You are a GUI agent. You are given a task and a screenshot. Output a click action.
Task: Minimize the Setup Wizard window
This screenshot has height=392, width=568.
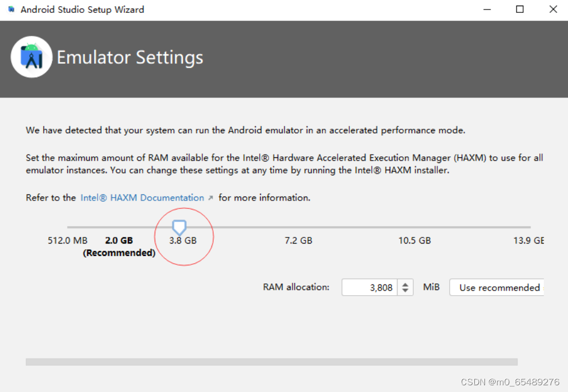[x=487, y=10]
